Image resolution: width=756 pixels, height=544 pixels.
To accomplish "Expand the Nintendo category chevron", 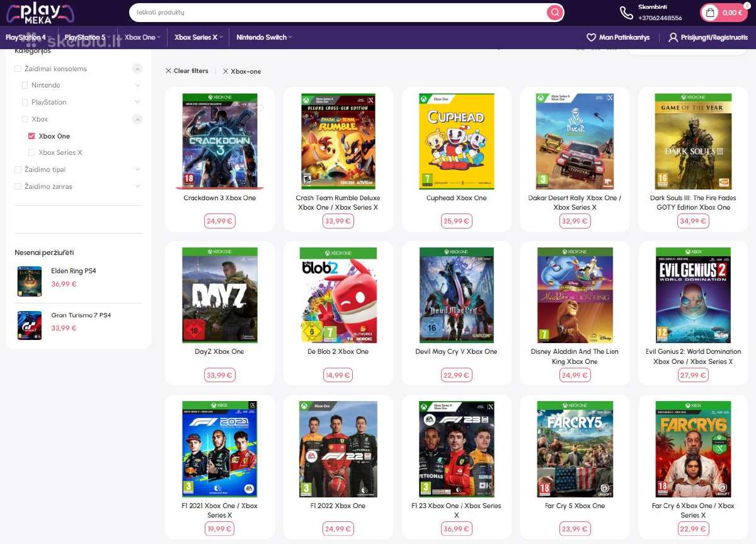I will [137, 85].
